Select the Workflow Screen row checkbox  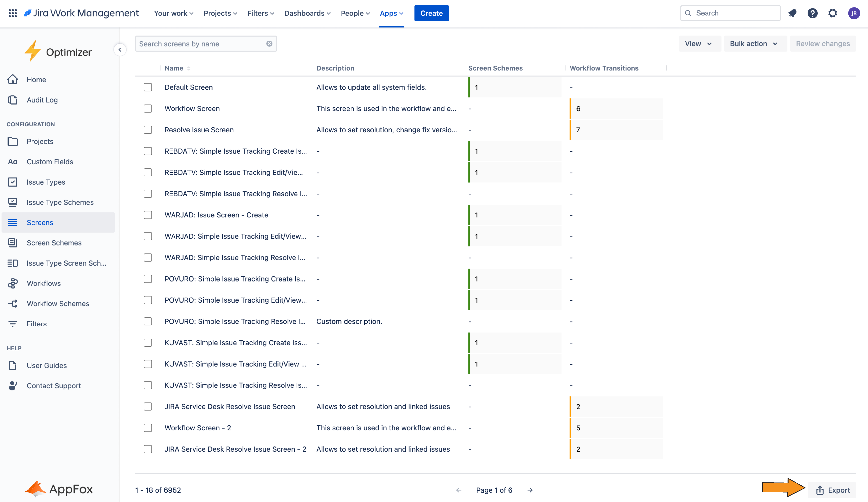click(x=148, y=109)
